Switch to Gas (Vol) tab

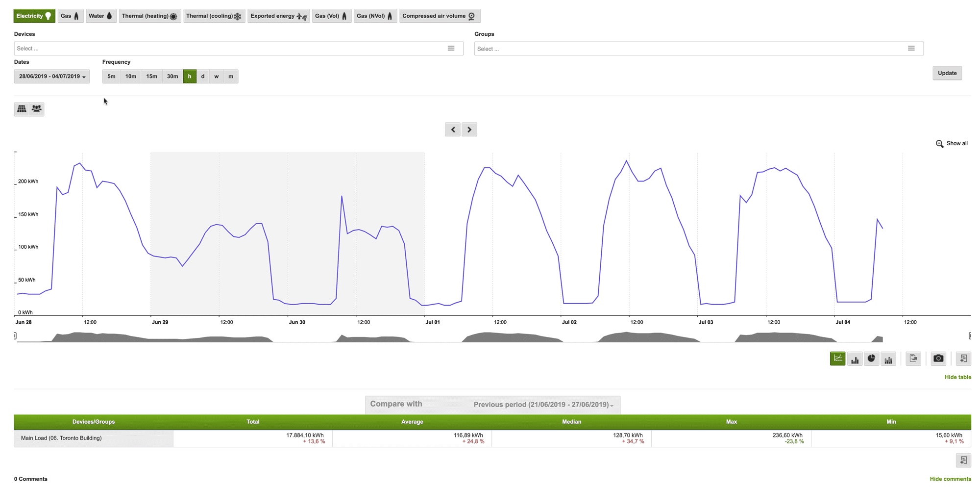pos(332,16)
